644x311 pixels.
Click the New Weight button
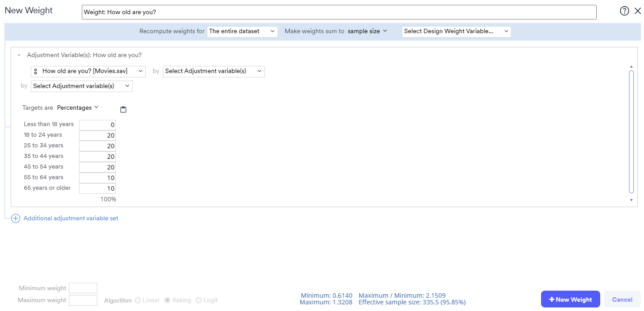[x=570, y=299]
